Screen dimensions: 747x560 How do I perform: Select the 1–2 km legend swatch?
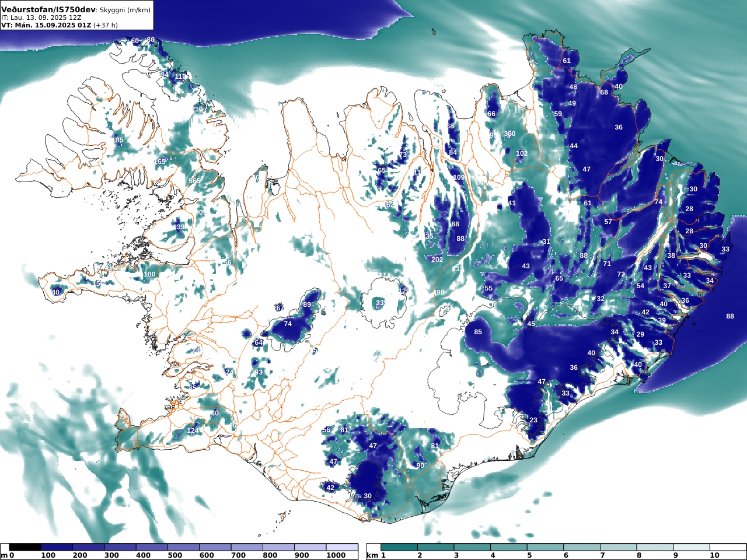click(x=399, y=547)
